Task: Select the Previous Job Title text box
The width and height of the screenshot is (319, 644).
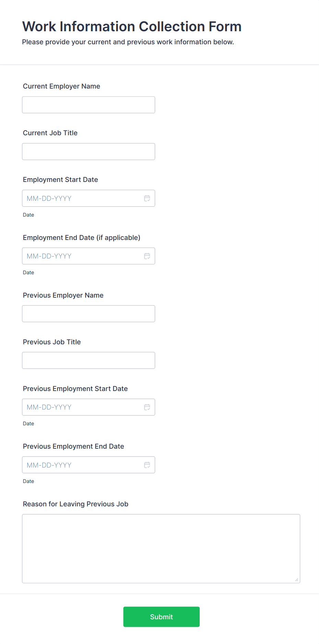Action: [88, 360]
